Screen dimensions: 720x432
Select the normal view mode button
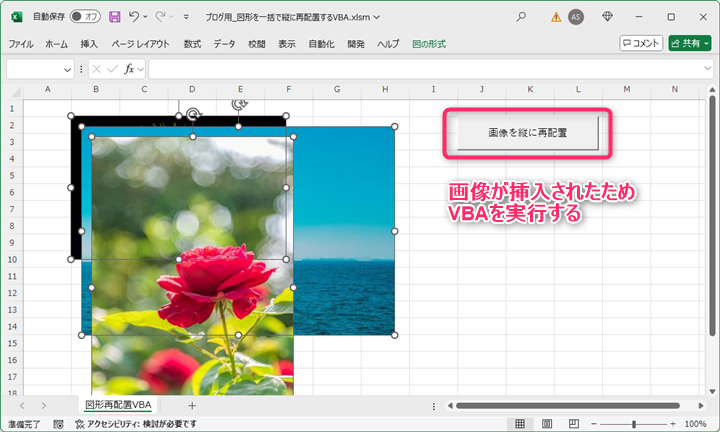(x=520, y=424)
